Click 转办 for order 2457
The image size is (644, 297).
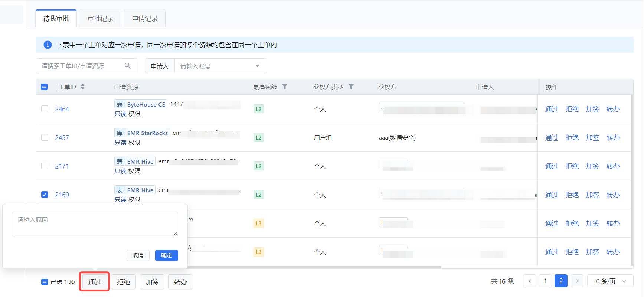[x=613, y=137]
